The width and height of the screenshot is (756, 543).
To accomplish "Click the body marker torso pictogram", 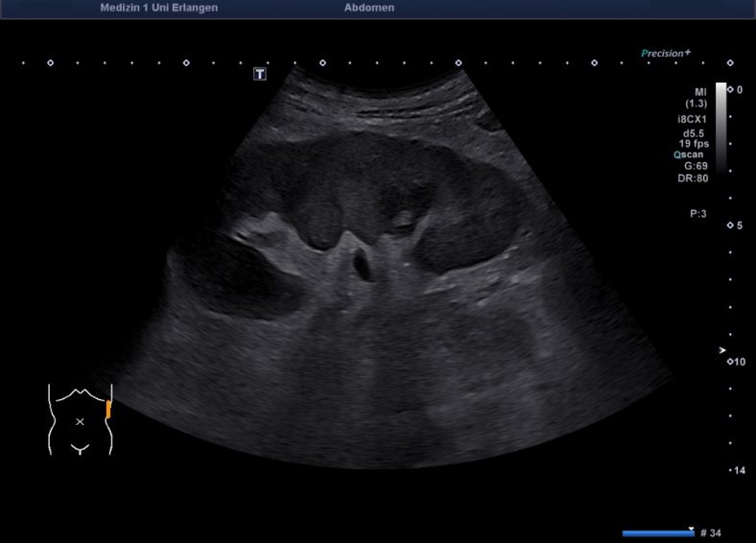I will (x=80, y=419).
